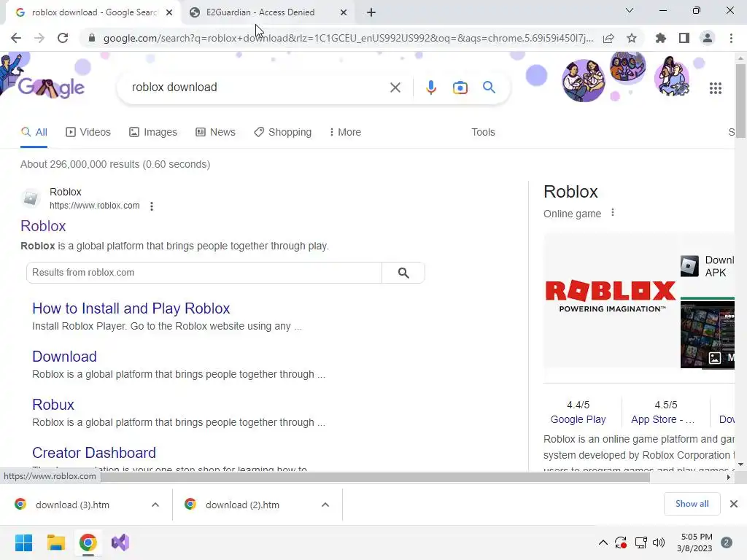This screenshot has height=560, width=747.
Task: Switch to the Videos results tab
Action: coord(88,133)
